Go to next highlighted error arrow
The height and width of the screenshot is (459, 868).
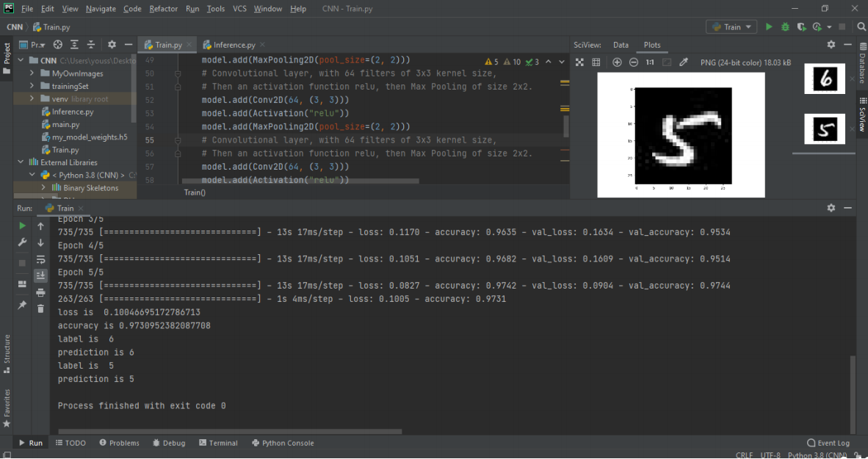pyautogui.click(x=561, y=62)
